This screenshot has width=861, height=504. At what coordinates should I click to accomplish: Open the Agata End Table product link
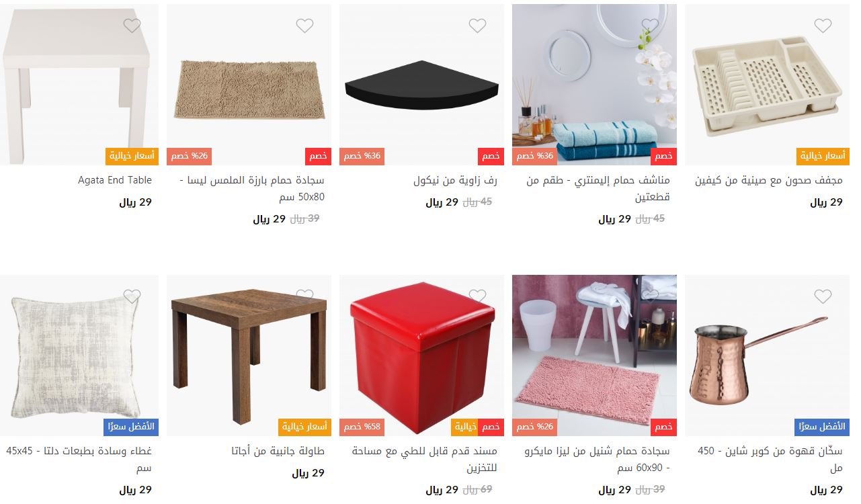(115, 180)
